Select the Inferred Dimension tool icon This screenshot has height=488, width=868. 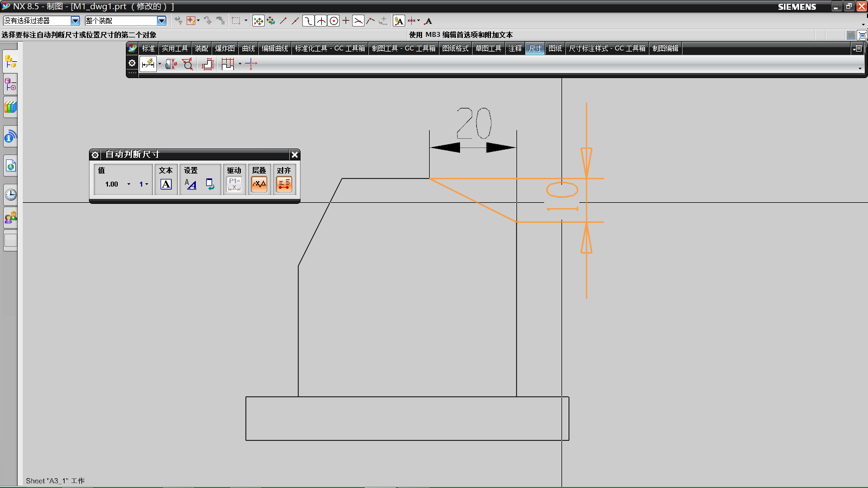point(148,64)
